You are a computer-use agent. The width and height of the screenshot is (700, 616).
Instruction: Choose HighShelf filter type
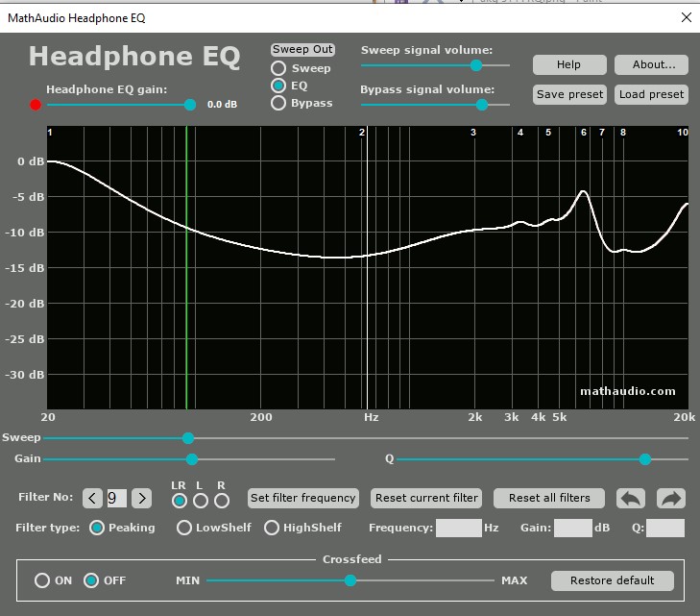point(272,528)
